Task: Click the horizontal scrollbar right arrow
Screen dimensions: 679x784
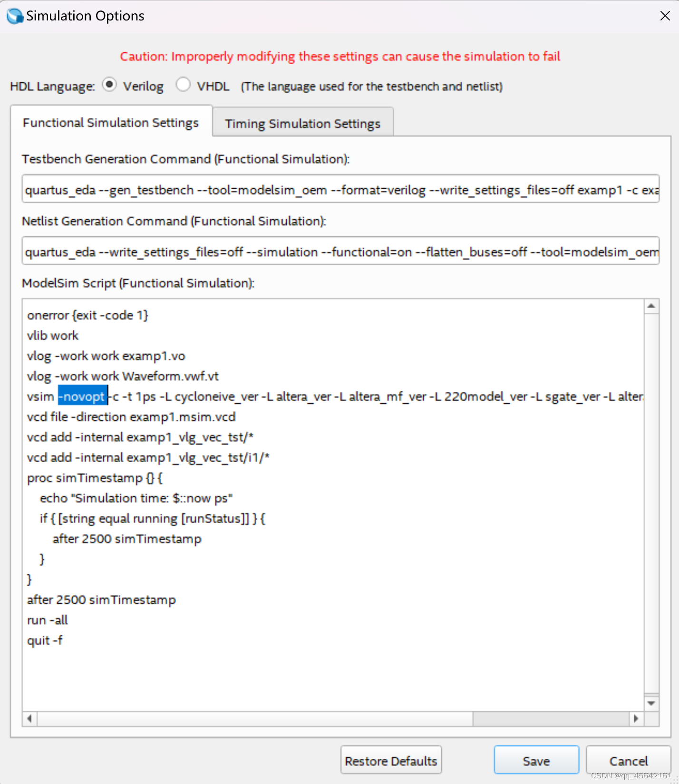Action: (x=636, y=718)
